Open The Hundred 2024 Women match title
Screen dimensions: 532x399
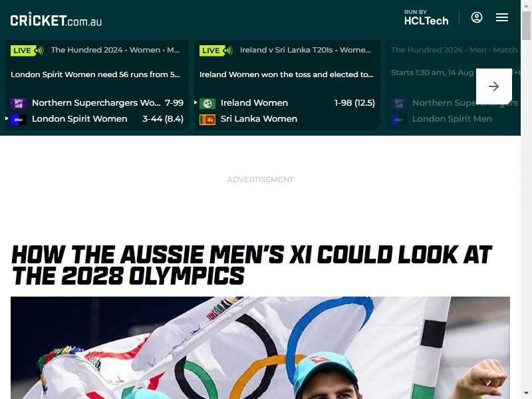(115, 50)
